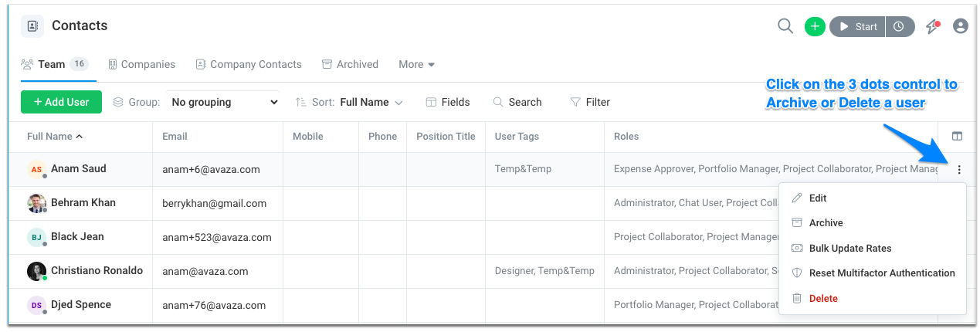Open the Filter option in toolbar

pyautogui.click(x=590, y=102)
